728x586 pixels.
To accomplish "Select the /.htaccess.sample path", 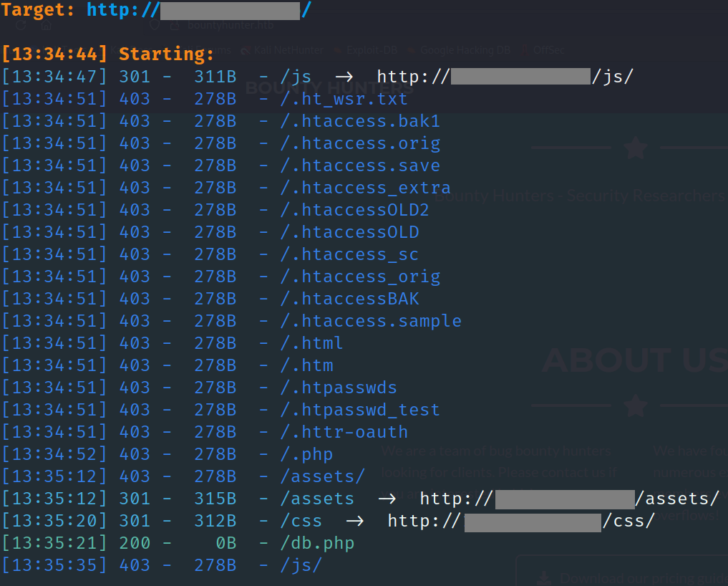I will click(371, 321).
